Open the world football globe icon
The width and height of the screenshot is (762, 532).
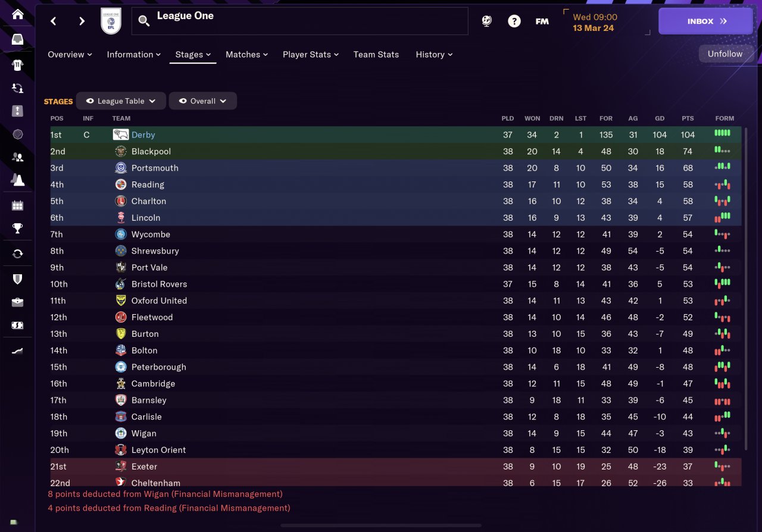click(487, 21)
